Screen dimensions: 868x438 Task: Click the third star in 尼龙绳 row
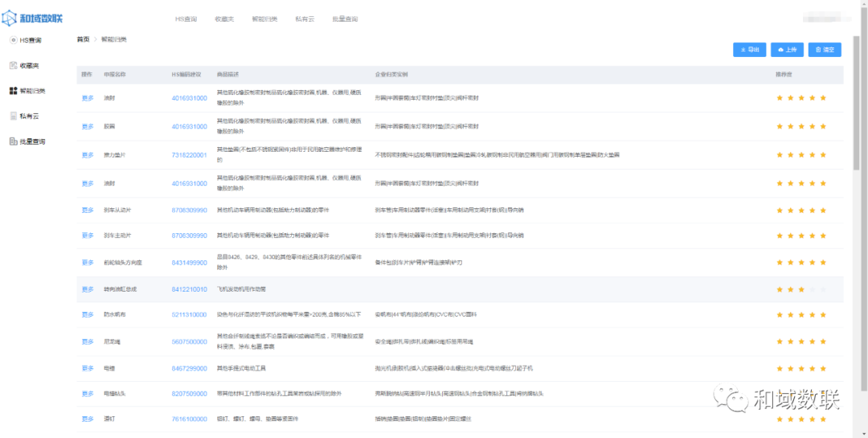click(801, 342)
